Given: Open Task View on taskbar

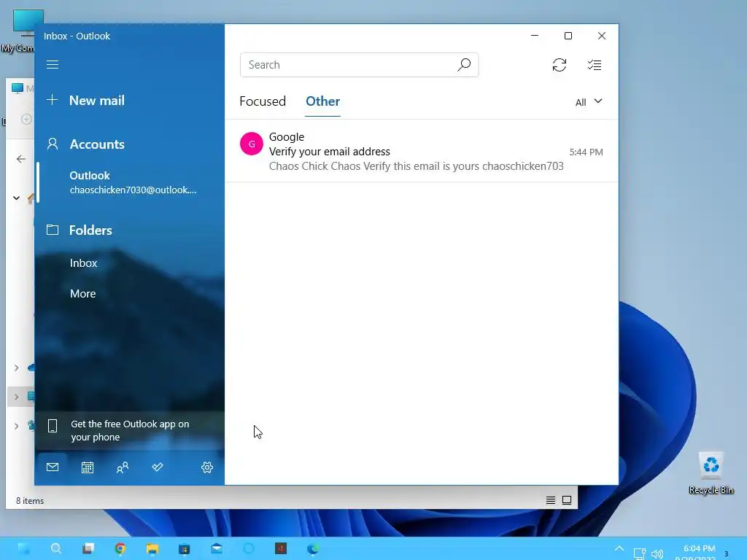Looking at the screenshot, I should [x=88, y=548].
